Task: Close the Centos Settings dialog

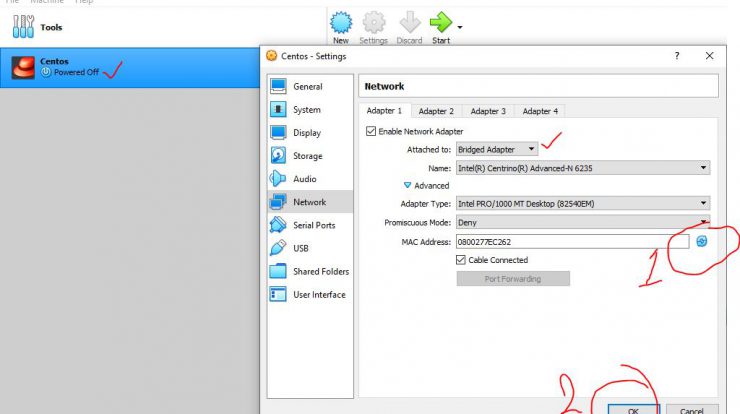Action: pyautogui.click(x=709, y=56)
